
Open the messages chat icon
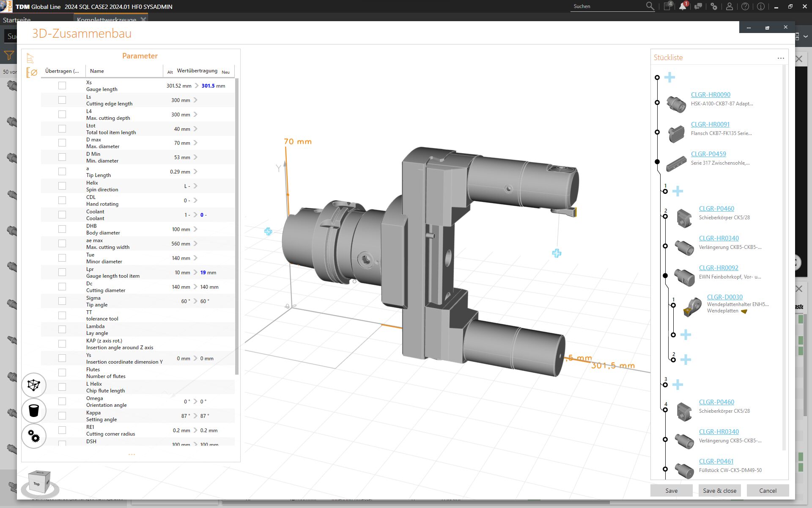(x=699, y=6)
